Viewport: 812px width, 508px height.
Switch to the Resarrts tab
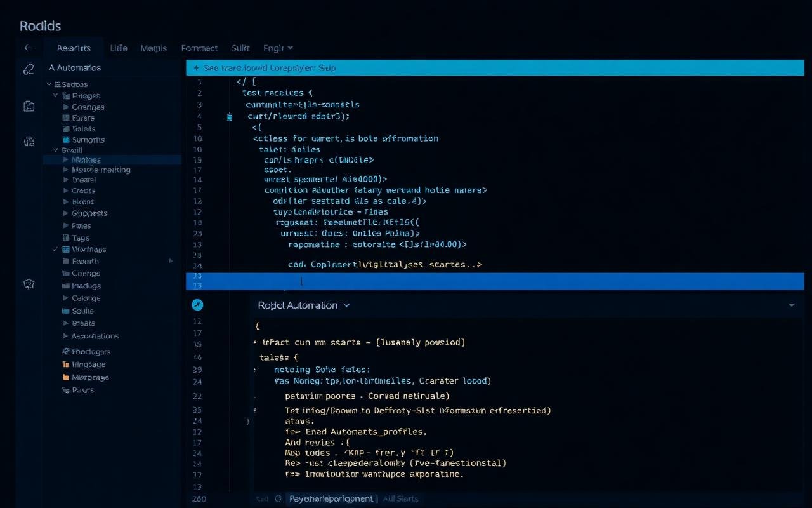click(74, 48)
